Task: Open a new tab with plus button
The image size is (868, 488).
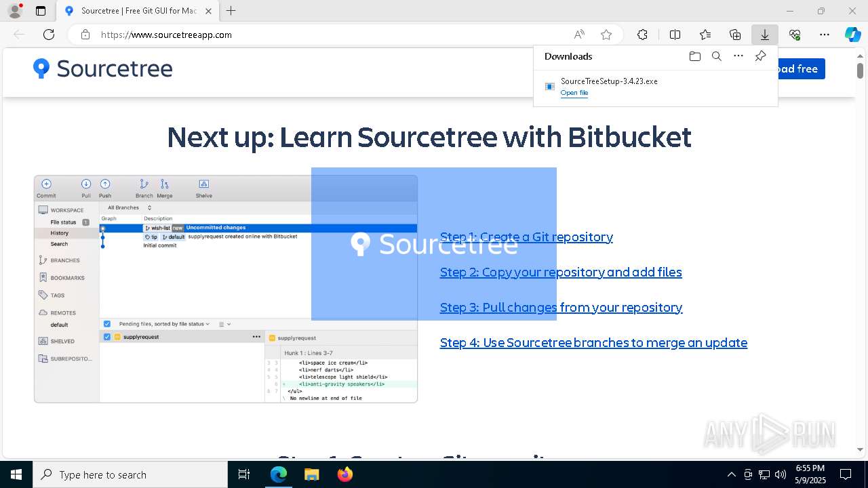Action: [231, 11]
